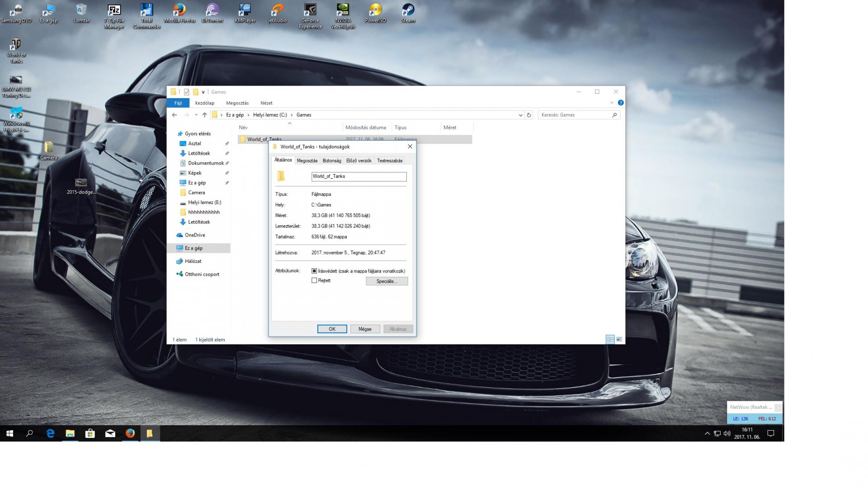Open taskbar search magnifier

pyautogui.click(x=29, y=433)
